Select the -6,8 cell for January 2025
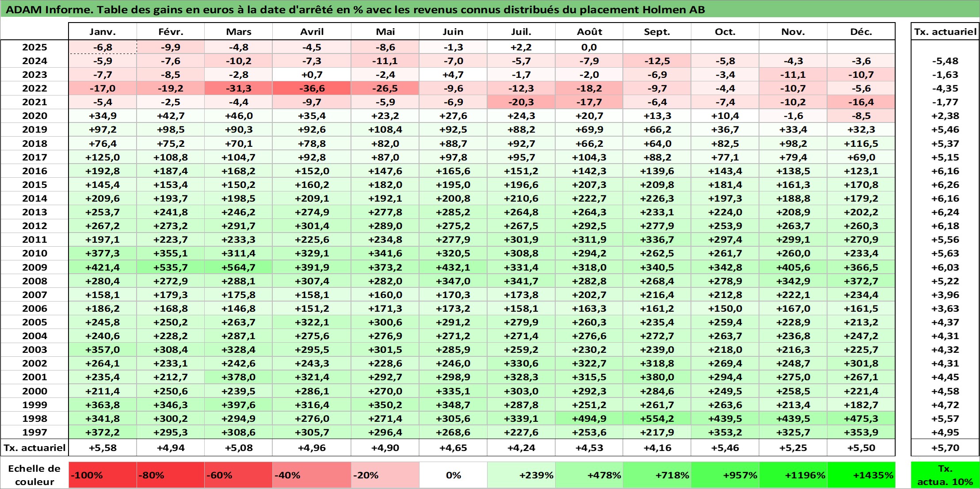The width and height of the screenshot is (980, 489). [x=103, y=47]
